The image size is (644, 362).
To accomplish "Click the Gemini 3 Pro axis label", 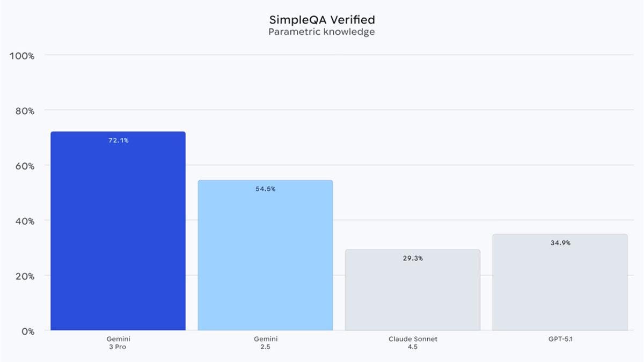I will point(118,342).
